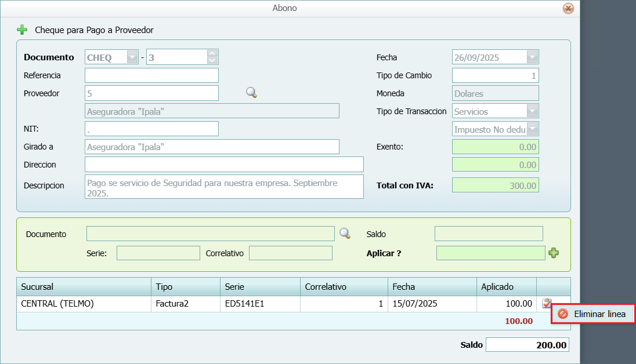Click the red prohibition icon on Eliminar linea
The image size is (636, 364).
pos(562,314)
